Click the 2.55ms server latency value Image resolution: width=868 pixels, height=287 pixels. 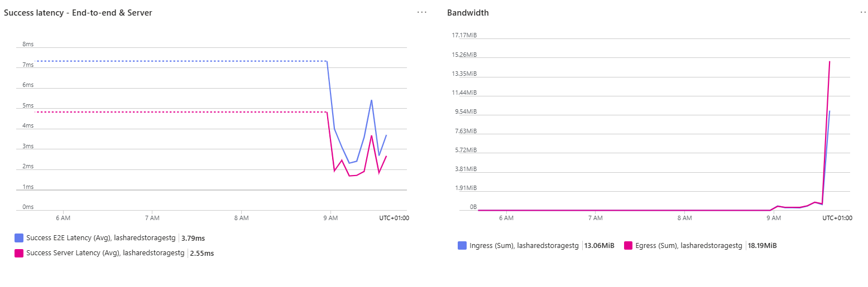tap(202, 253)
